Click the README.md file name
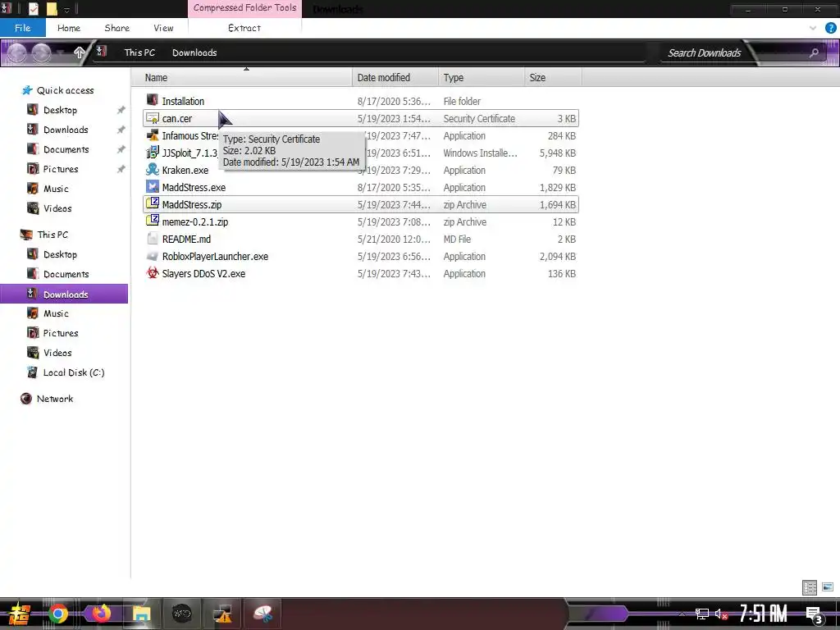This screenshot has width=840, height=630. click(186, 239)
